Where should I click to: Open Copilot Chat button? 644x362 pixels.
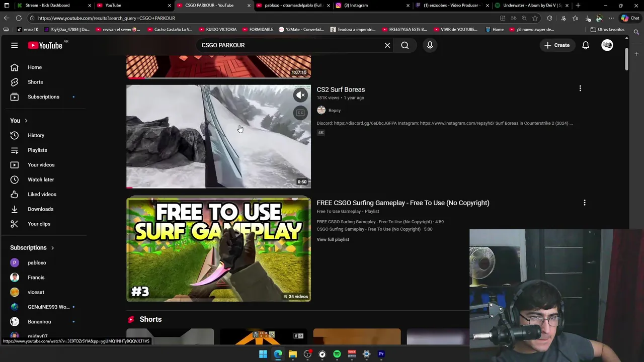point(630,18)
